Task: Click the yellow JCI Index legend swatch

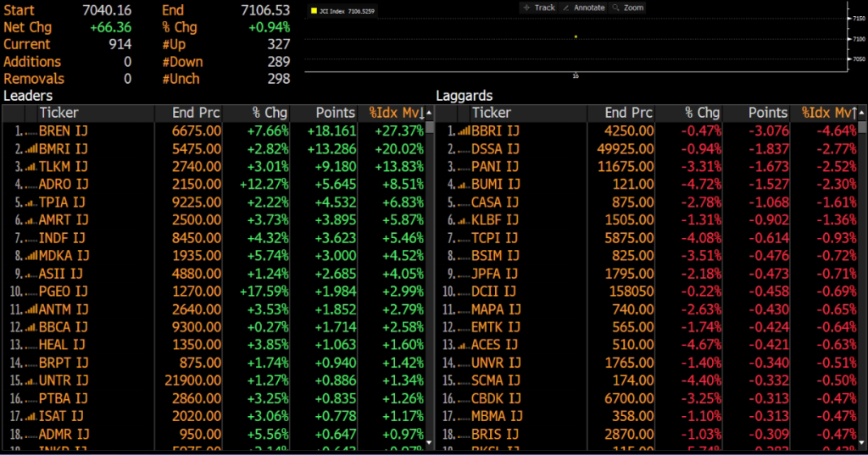Action: (314, 11)
